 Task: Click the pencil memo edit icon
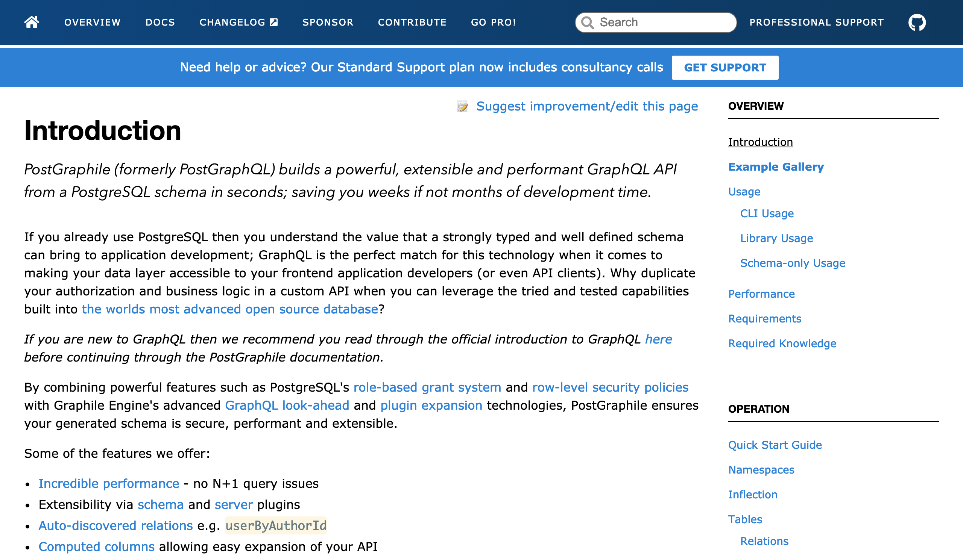462,106
